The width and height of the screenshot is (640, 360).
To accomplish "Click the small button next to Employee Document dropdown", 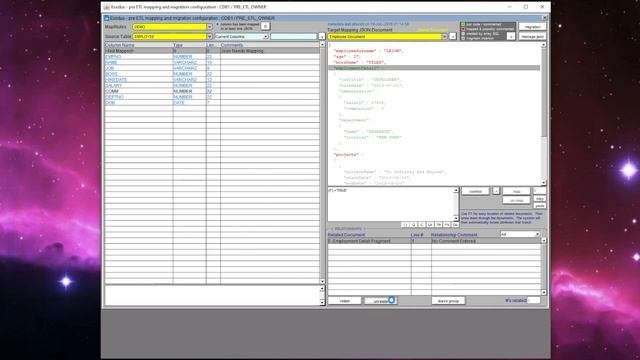I will point(453,37).
